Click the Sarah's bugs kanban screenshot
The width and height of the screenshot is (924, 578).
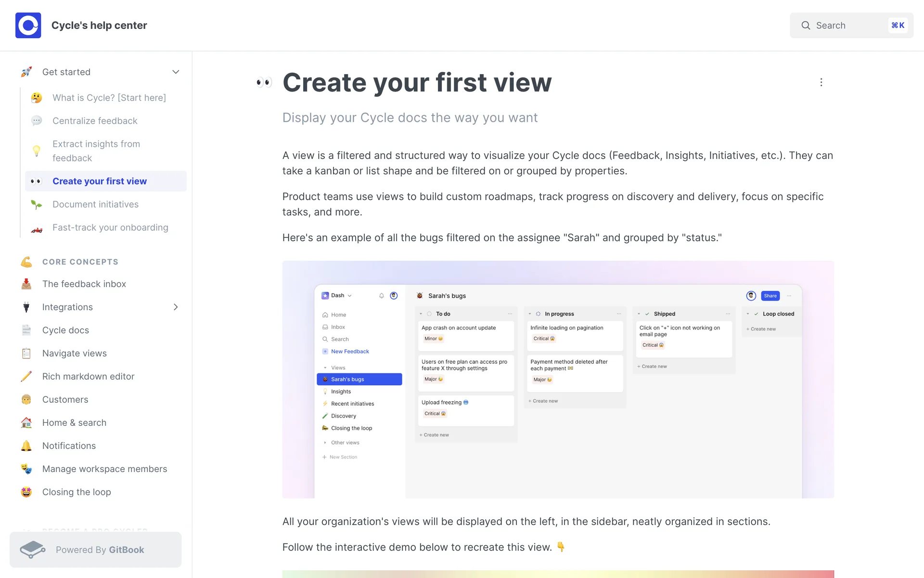coord(558,380)
